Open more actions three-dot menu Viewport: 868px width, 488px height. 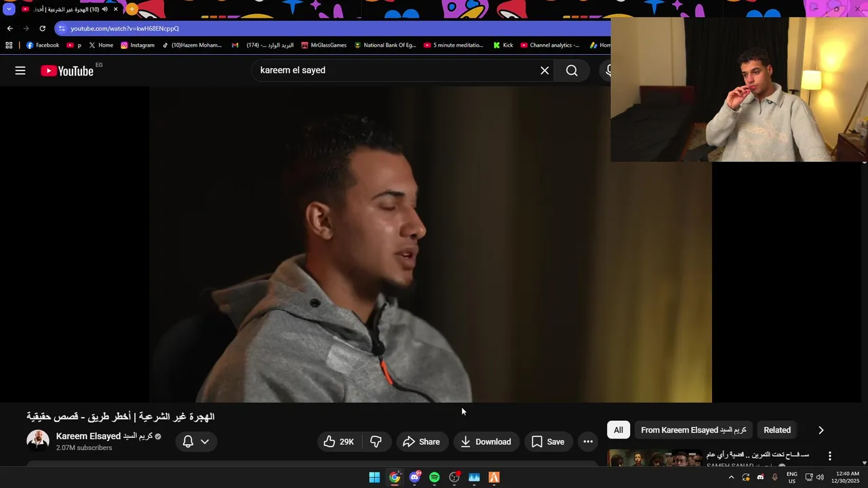click(588, 442)
